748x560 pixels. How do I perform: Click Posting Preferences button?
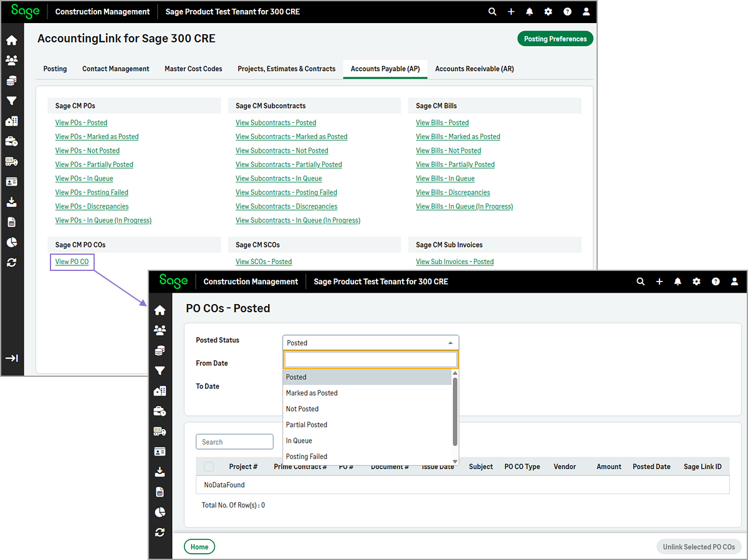coord(555,39)
